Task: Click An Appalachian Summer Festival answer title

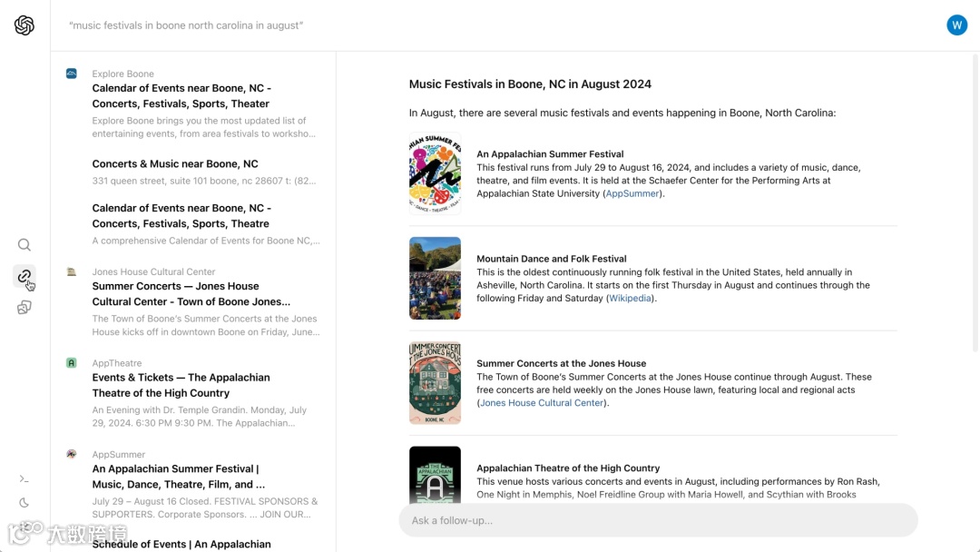Action: (550, 154)
